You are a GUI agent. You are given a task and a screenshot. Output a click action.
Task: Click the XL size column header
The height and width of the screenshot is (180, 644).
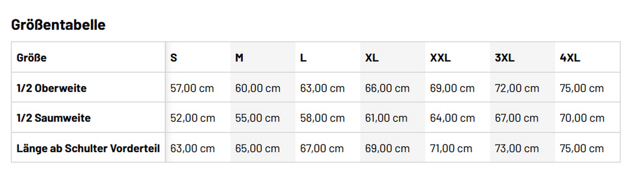point(372,58)
